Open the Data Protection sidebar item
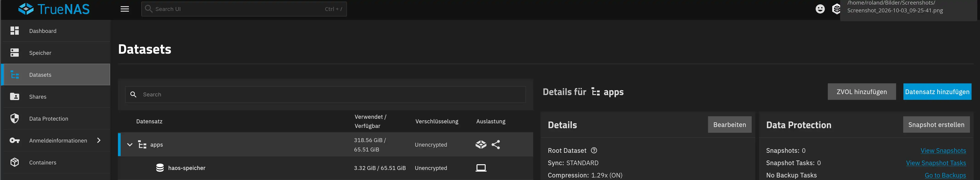Viewport: 980px width, 180px height. click(56, 119)
